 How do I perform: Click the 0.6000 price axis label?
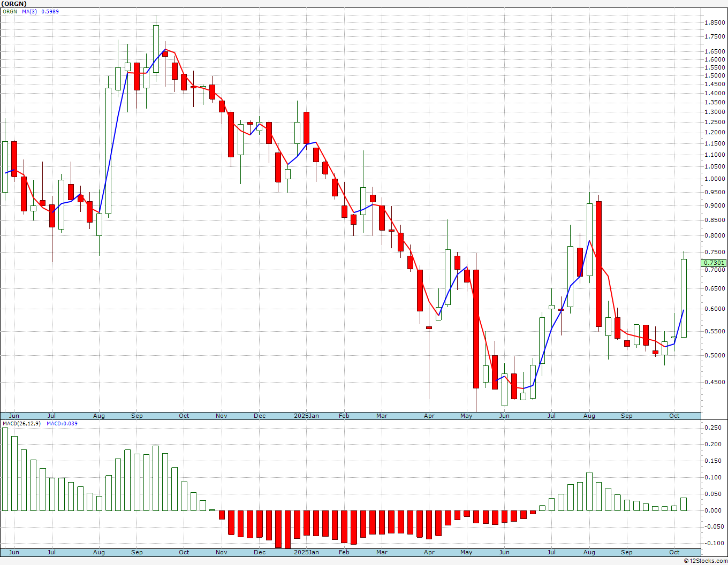(x=715, y=309)
